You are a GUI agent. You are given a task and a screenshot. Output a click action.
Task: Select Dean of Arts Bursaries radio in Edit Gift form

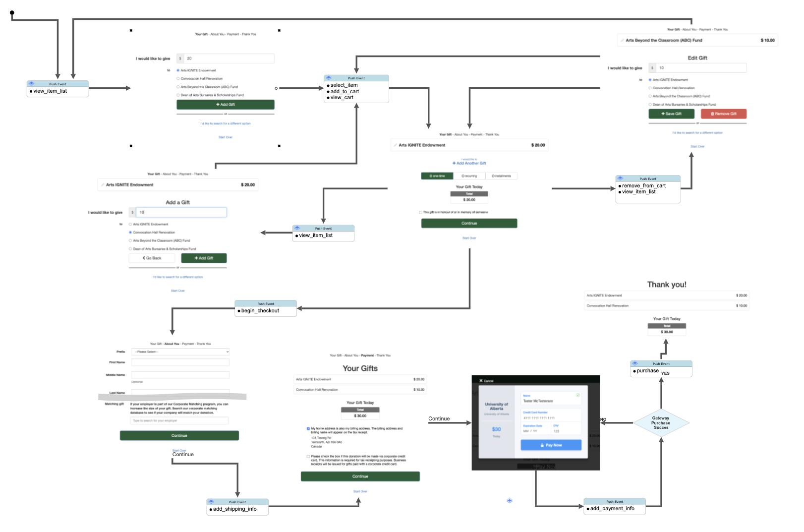click(x=650, y=105)
